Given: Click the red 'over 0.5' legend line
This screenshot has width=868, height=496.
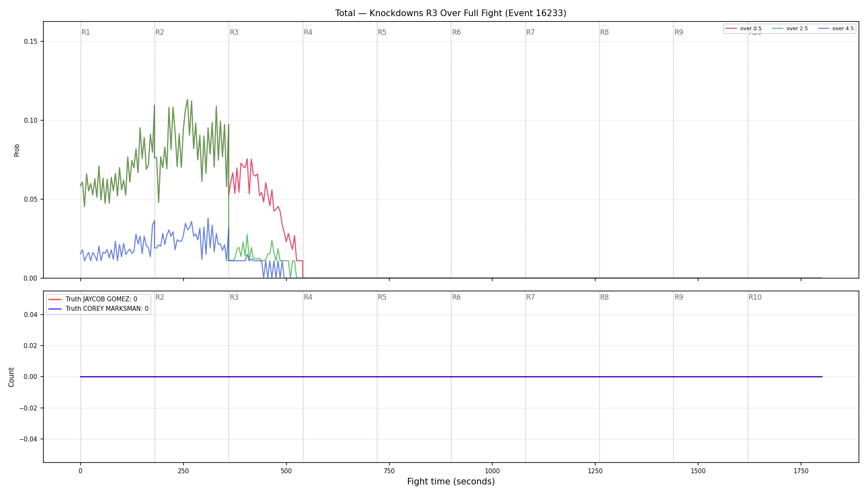Looking at the screenshot, I should point(731,29).
